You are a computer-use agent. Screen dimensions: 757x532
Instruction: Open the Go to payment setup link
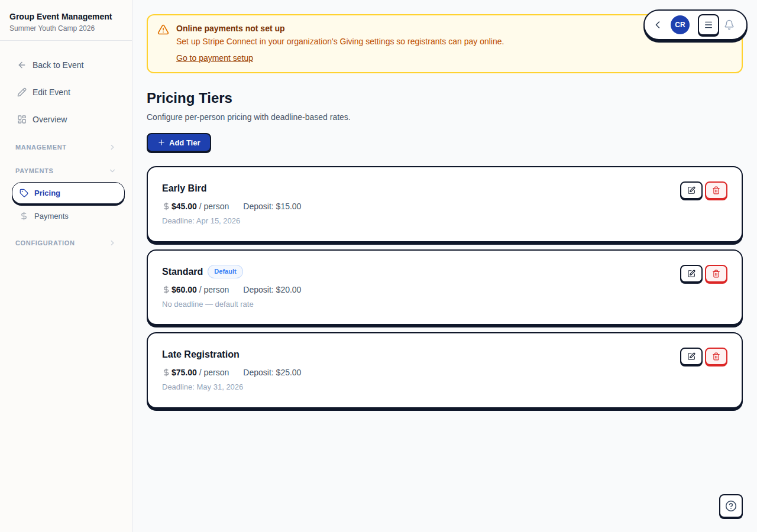tap(214, 58)
